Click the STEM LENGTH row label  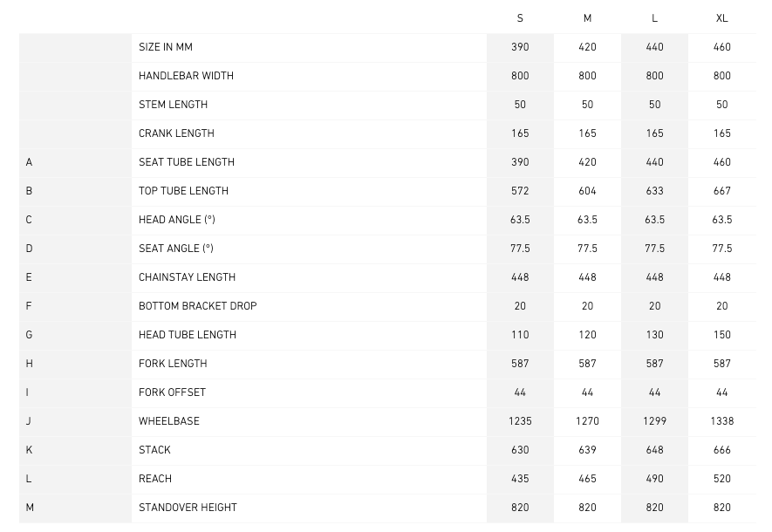coord(173,105)
